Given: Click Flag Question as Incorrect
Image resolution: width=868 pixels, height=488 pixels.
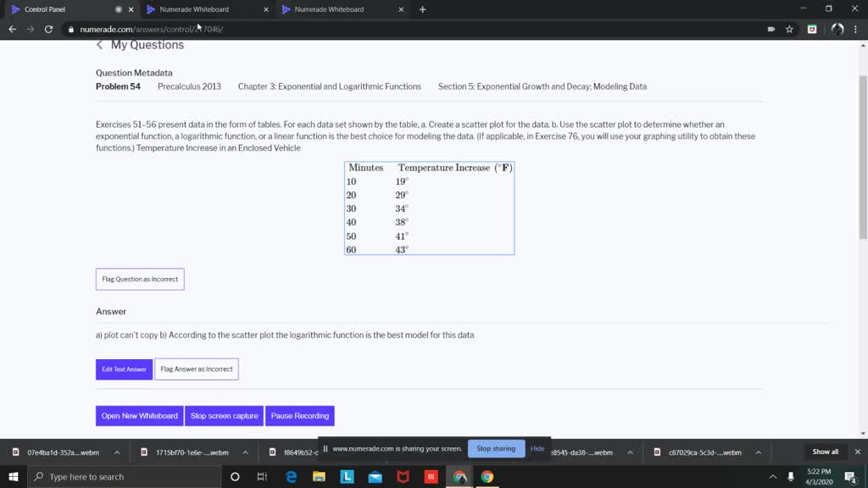Looking at the screenshot, I should coord(139,279).
